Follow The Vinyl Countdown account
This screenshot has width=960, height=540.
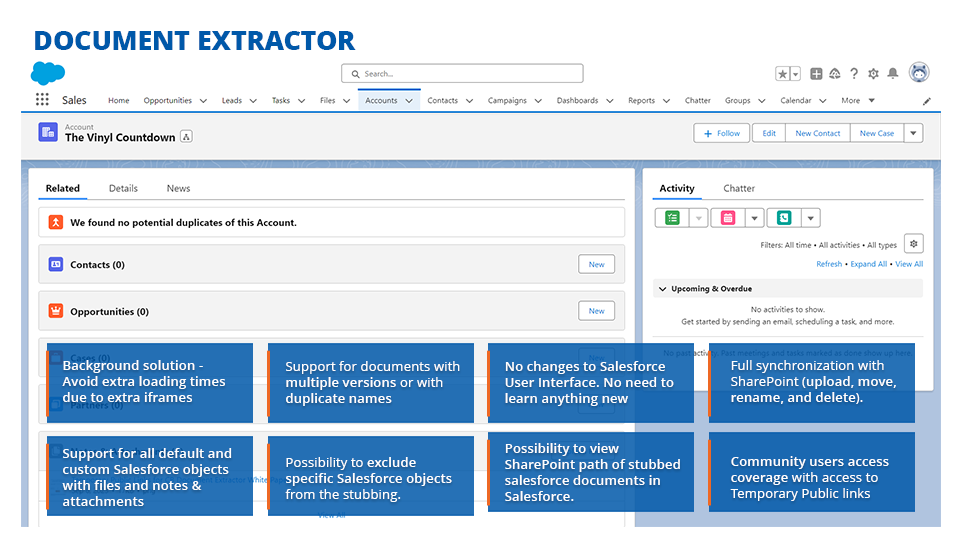click(722, 133)
